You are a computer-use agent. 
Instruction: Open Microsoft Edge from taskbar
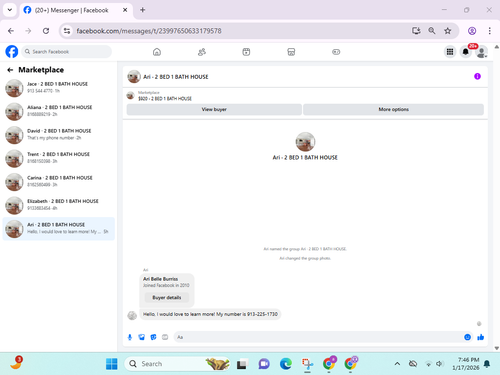pos(286,364)
